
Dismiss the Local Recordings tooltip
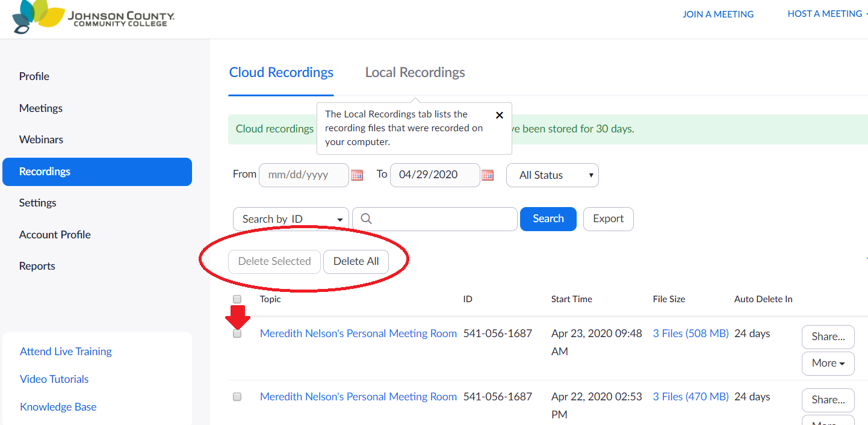(500, 114)
